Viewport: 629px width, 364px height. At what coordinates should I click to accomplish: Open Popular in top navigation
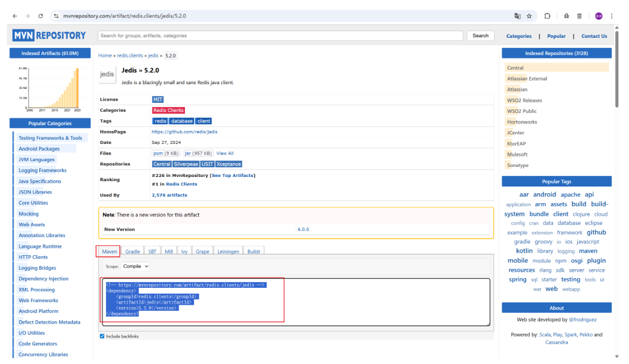[x=557, y=36]
